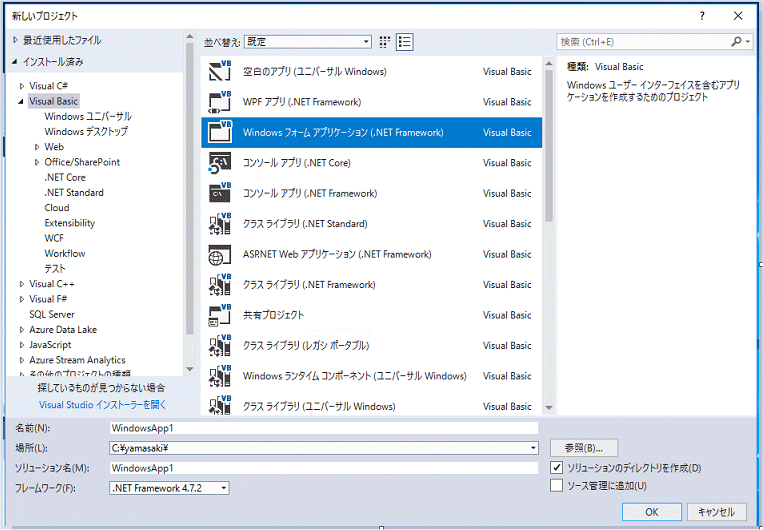763x530 pixels.
Task: Select the blank Universal Windows app template icon
Action: pos(219,71)
